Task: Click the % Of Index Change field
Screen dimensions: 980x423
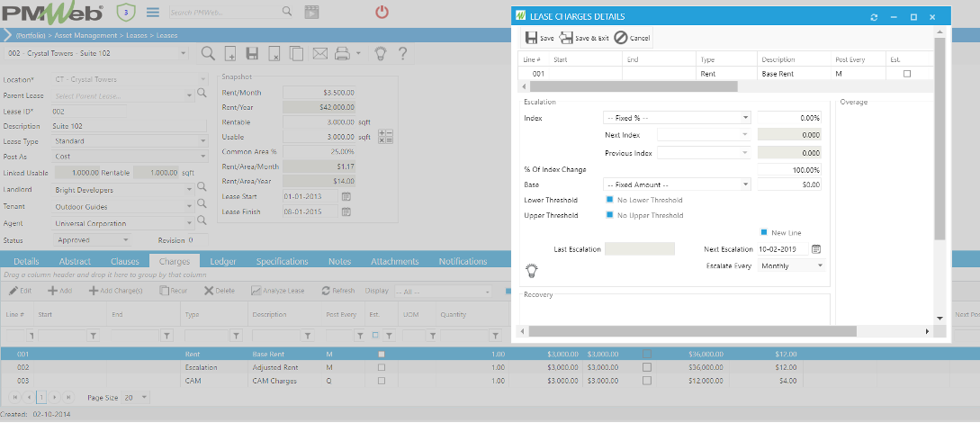Action: 789,169
